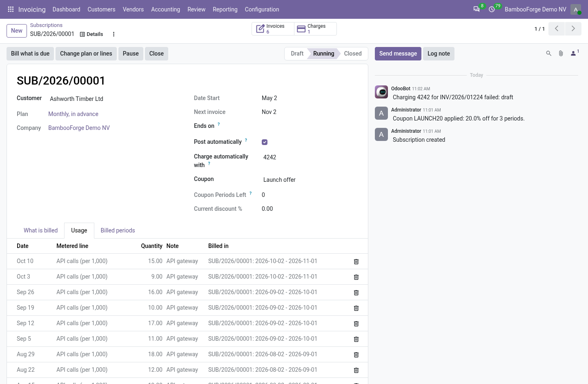Delete the Oct 10 usage row
588x384 pixels.
point(356,261)
